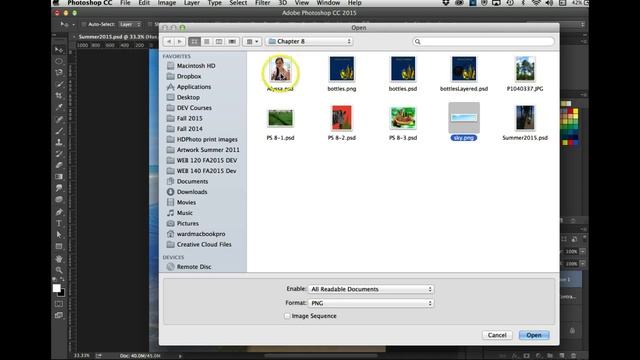Select the Hand tool
The width and height of the screenshot is (640, 360).
pos(59,259)
